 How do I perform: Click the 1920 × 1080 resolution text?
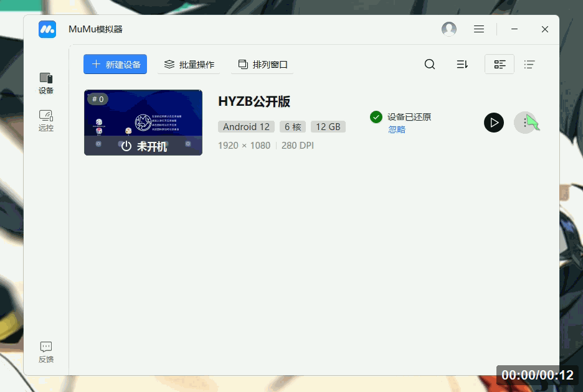pos(244,145)
